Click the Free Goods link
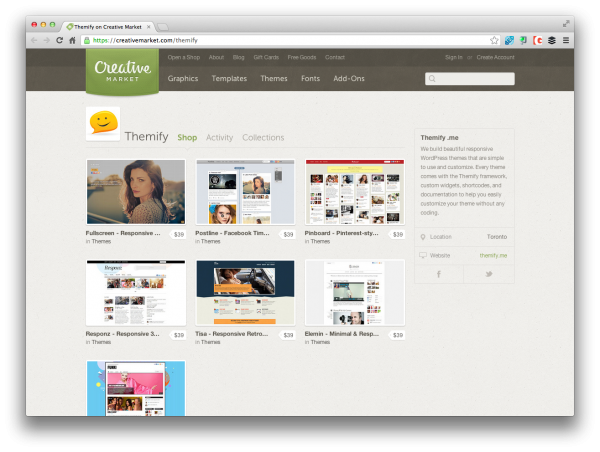The image size is (600, 452). tap(302, 57)
